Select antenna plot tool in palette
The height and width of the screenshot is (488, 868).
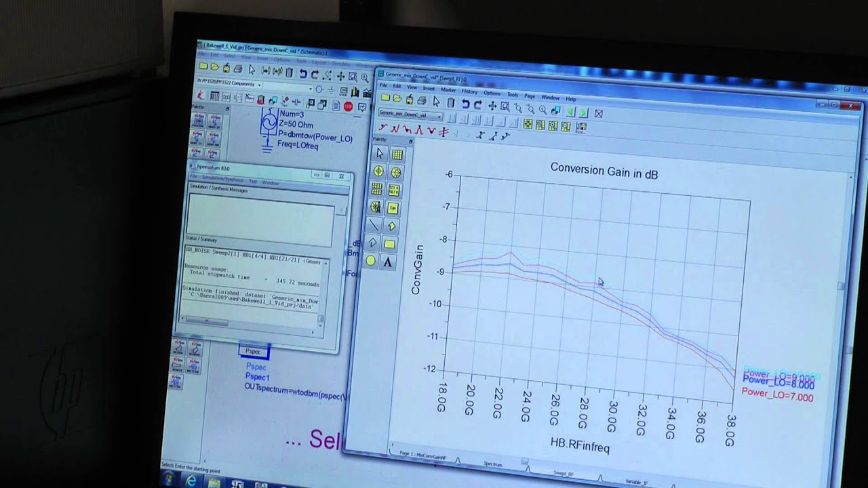point(376,207)
